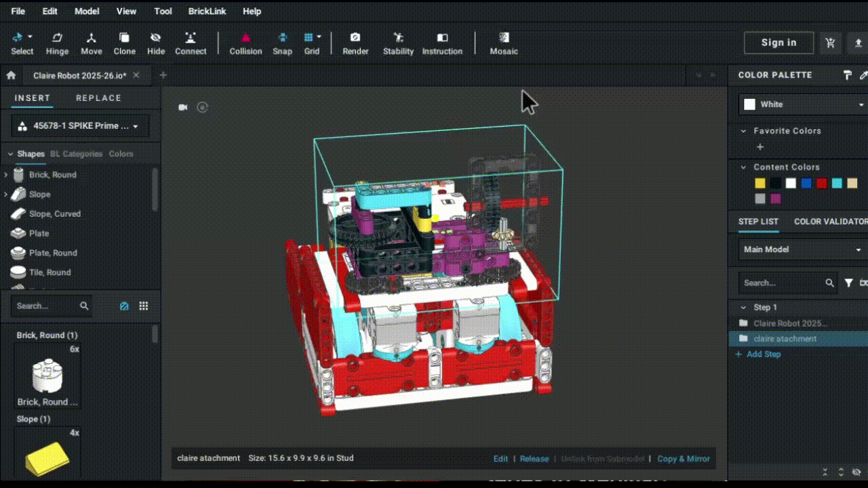Toggle the Grid display tool
This screenshot has width=868, height=488.
coord(311,42)
